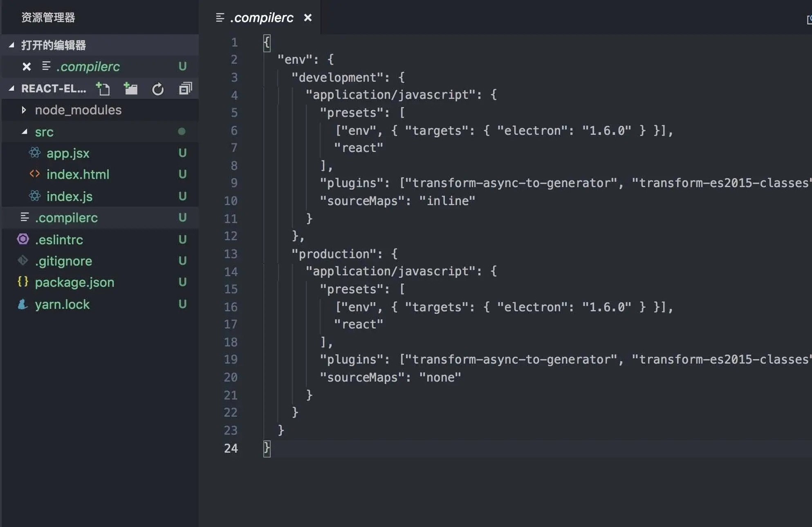Click the split editor icon at top right
This screenshot has height=527, width=812.
tap(809, 19)
